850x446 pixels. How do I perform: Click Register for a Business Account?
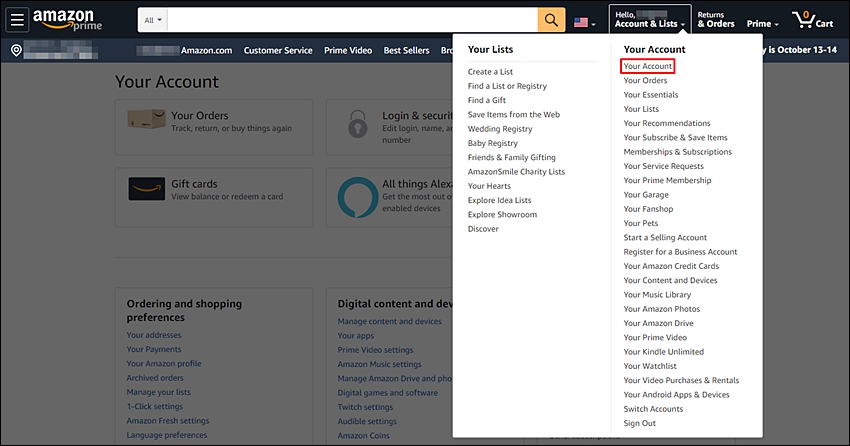[x=680, y=252]
